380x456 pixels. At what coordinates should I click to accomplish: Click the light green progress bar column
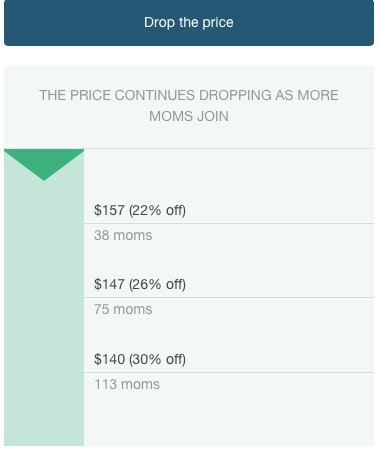[44, 297]
